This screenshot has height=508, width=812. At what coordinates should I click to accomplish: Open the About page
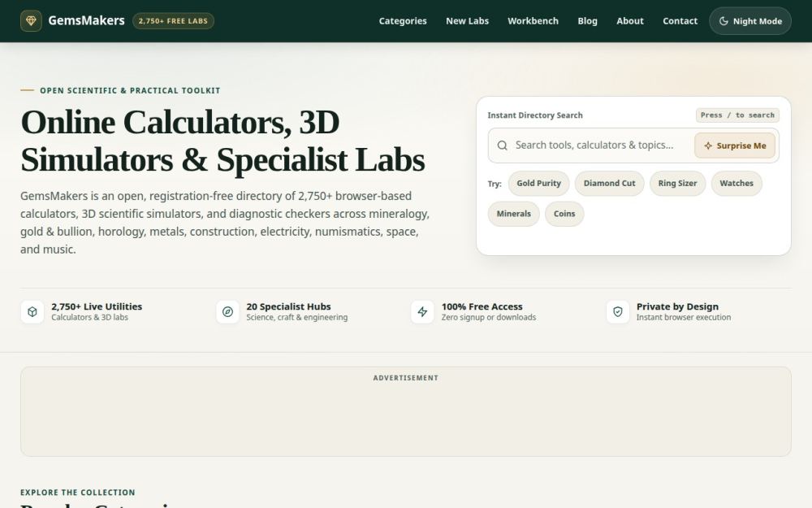[630, 21]
